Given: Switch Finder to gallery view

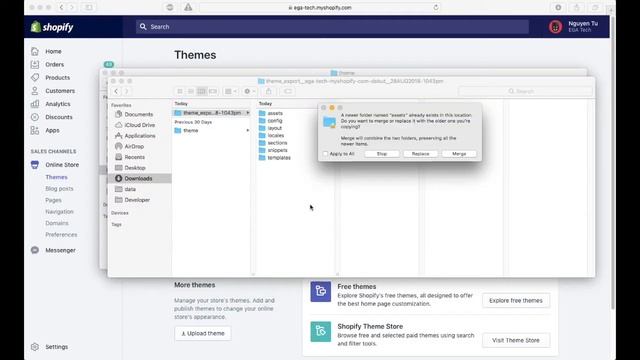Looking at the screenshot, I should pos(213,91).
